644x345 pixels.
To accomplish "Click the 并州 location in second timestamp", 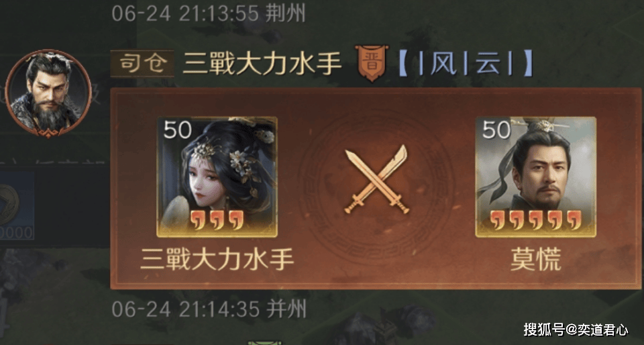I will 286,309.
